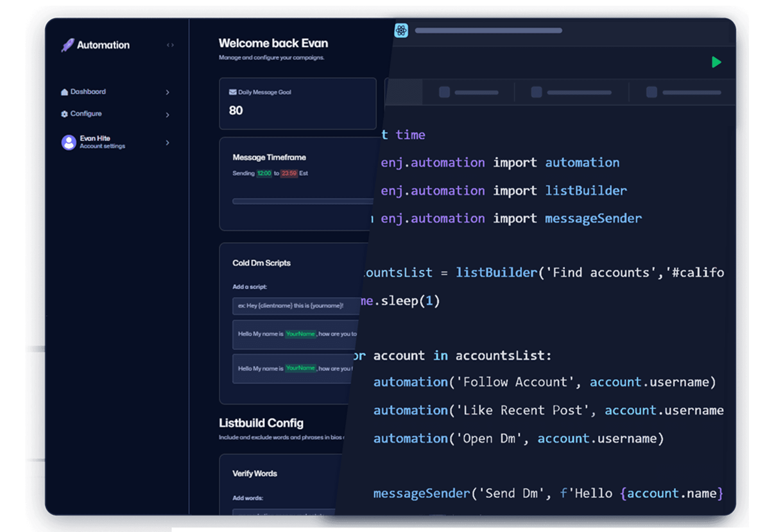774x532 pixels.
Task: Expand the Configure chevron
Action: (167, 115)
